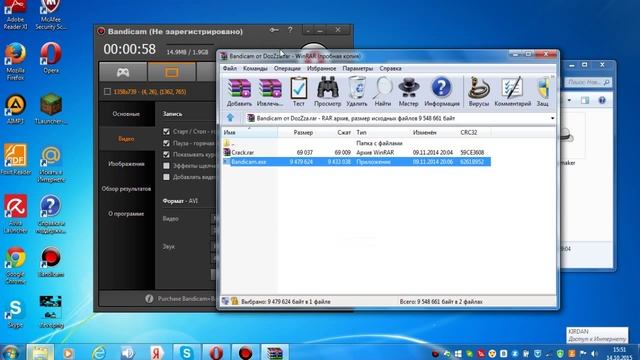Image resolution: width=640 pixels, height=360 pixels.
Task: Open the Комментарий (Comment) toolbar icon
Action: [512, 92]
